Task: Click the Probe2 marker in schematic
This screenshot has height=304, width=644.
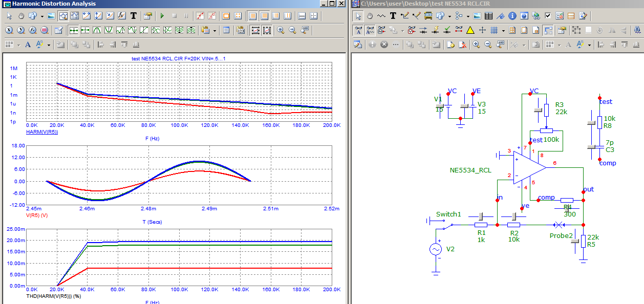Action: tap(559, 225)
